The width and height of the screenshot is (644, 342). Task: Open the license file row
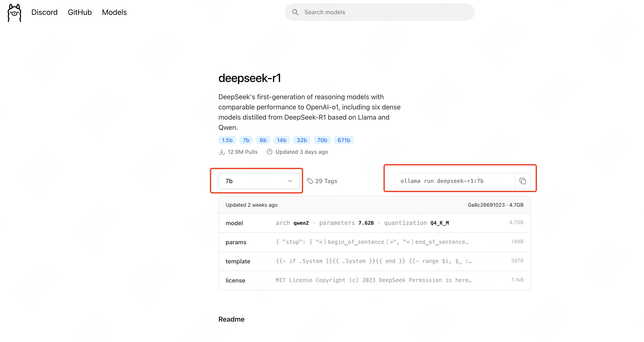[374, 280]
